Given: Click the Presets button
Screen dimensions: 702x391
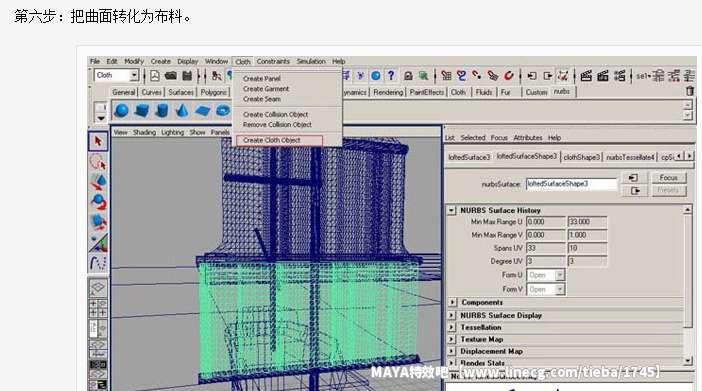Looking at the screenshot, I should coord(668,190).
